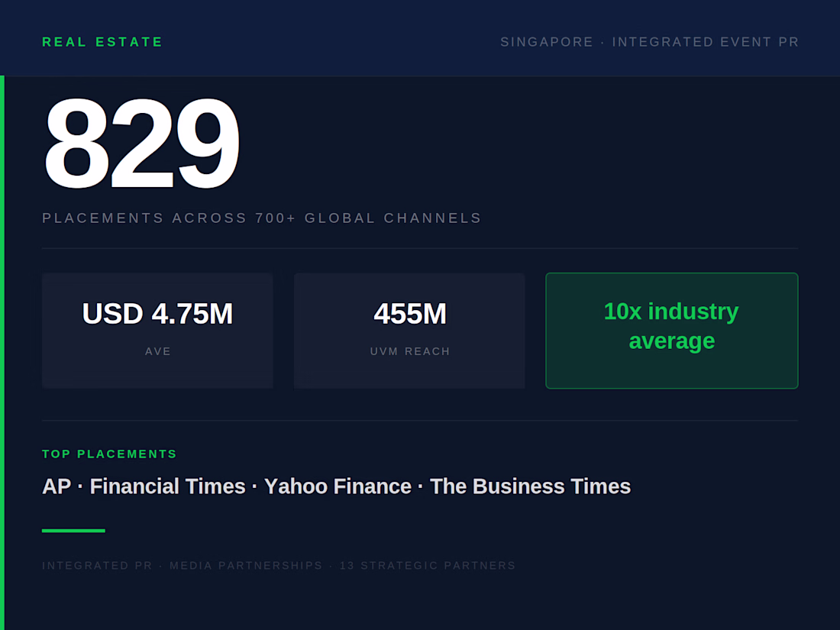This screenshot has width=840, height=630.
Task: Click AP in the top placements list
Action: (57, 486)
